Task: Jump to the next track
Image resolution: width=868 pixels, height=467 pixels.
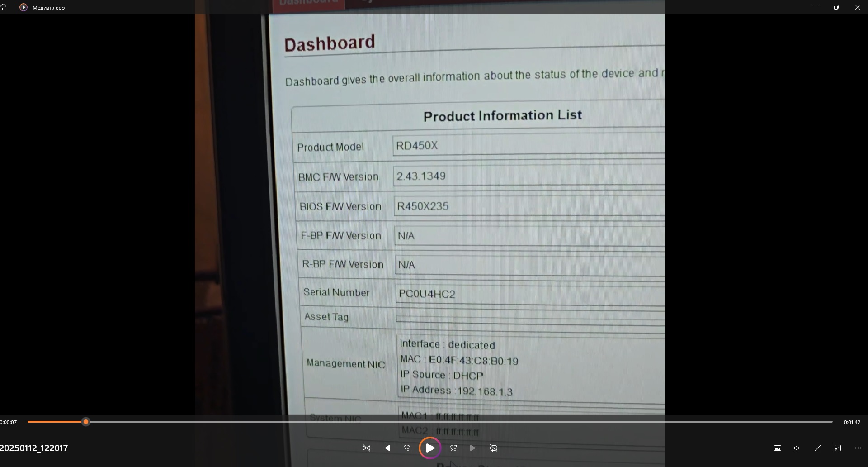Action: pyautogui.click(x=473, y=448)
